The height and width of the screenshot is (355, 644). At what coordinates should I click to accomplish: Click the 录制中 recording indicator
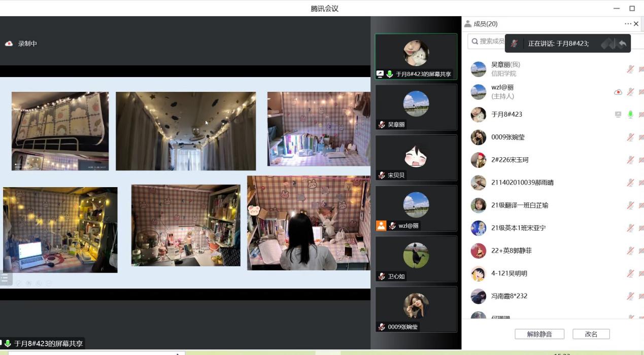[x=22, y=44]
